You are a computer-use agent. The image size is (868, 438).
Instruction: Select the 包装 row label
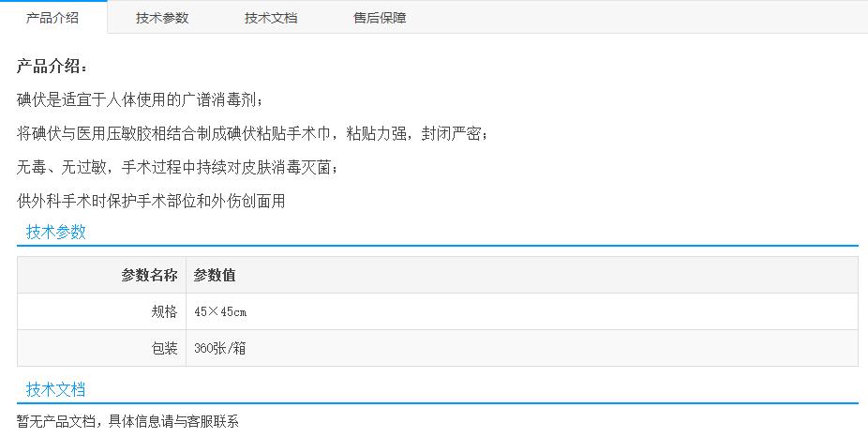point(164,348)
